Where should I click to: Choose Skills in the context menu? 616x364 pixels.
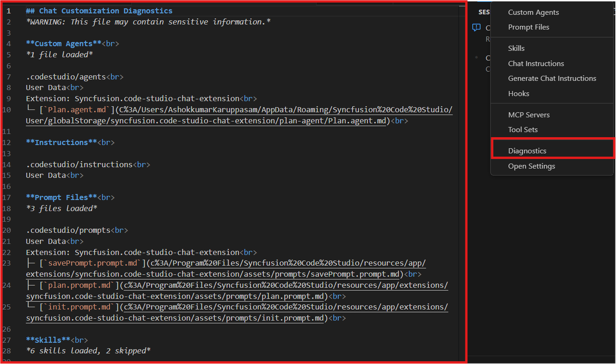point(516,49)
